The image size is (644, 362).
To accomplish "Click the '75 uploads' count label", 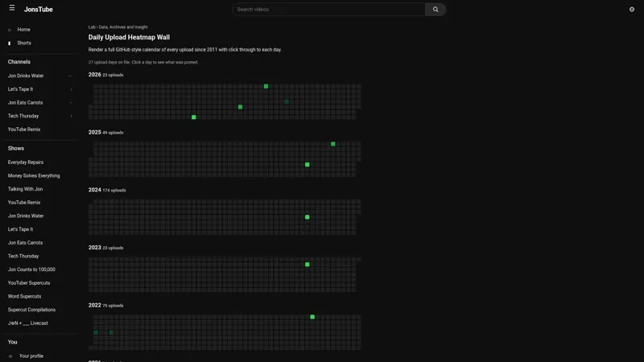I will click(113, 306).
